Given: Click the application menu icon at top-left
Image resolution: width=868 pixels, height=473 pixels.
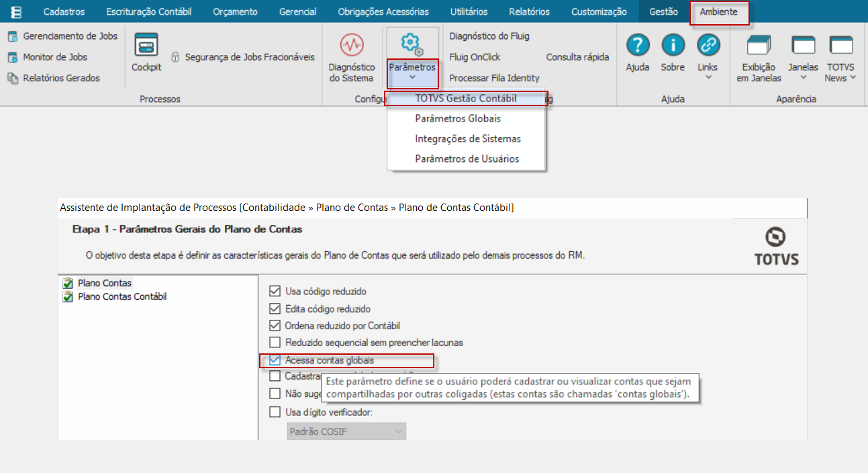Looking at the screenshot, I should (15, 12).
